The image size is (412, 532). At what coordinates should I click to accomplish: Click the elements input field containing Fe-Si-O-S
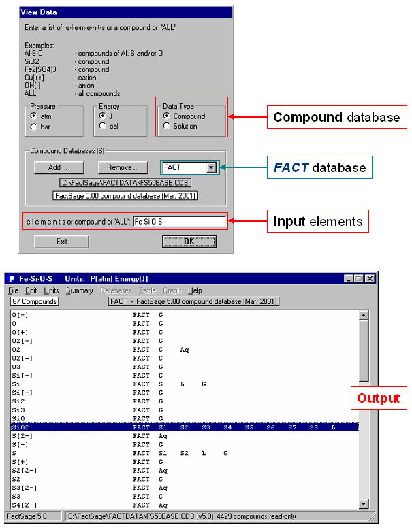pos(178,221)
